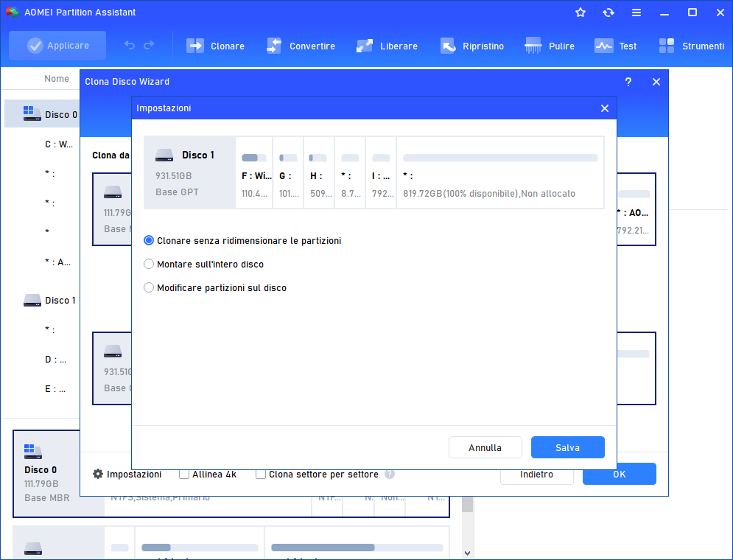
Task: Open the Convertire toolbar menu
Action: pos(301,46)
